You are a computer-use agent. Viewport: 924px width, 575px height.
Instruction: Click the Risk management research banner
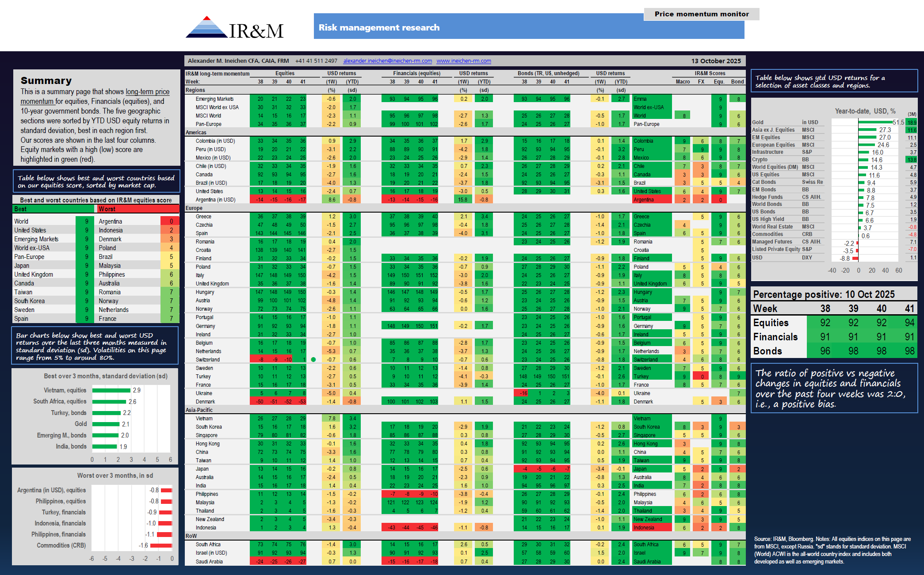point(379,27)
